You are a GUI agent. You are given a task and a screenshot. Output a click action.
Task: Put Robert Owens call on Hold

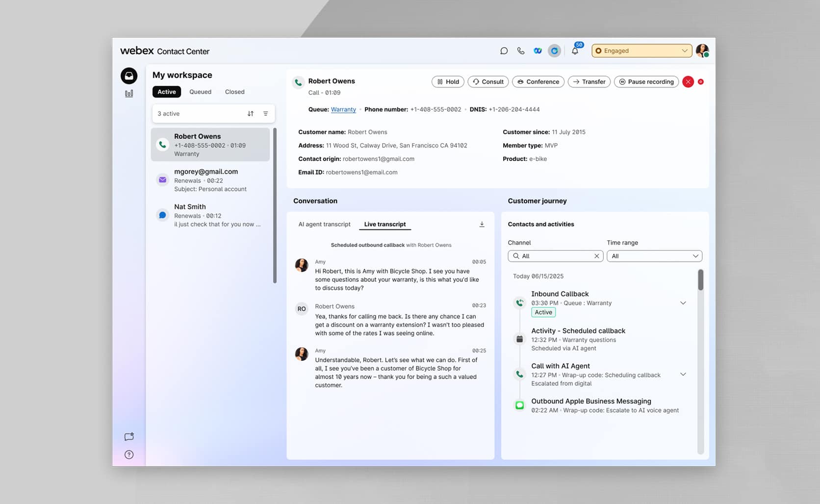click(x=448, y=82)
